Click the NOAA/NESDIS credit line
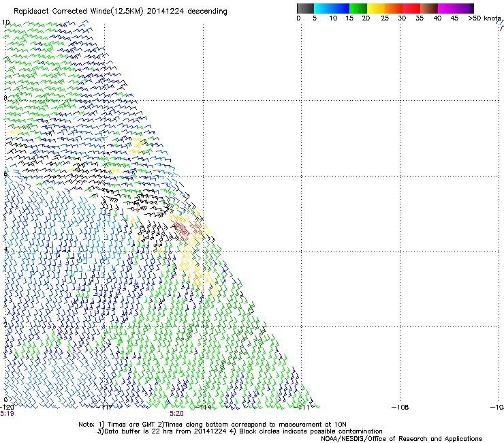Screen dimensions: 504x443 tap(401, 439)
